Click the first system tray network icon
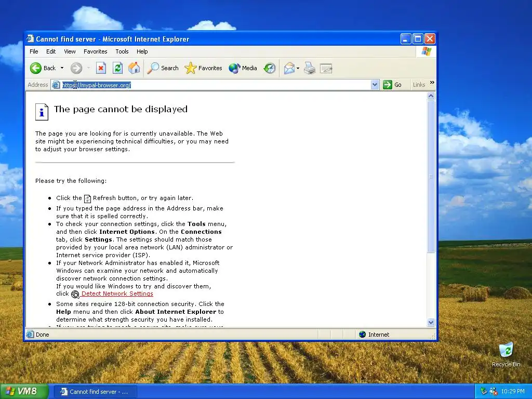532x399 pixels. click(x=484, y=392)
